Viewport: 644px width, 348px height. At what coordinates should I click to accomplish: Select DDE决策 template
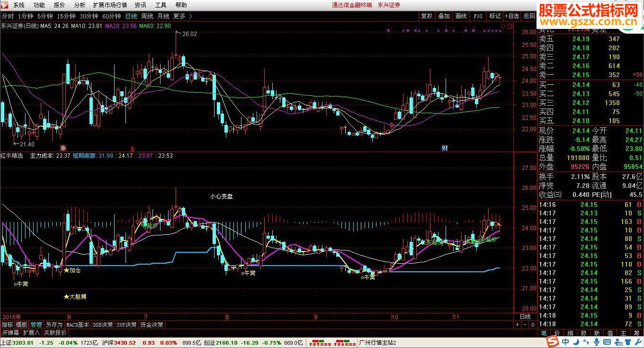[x=103, y=325]
